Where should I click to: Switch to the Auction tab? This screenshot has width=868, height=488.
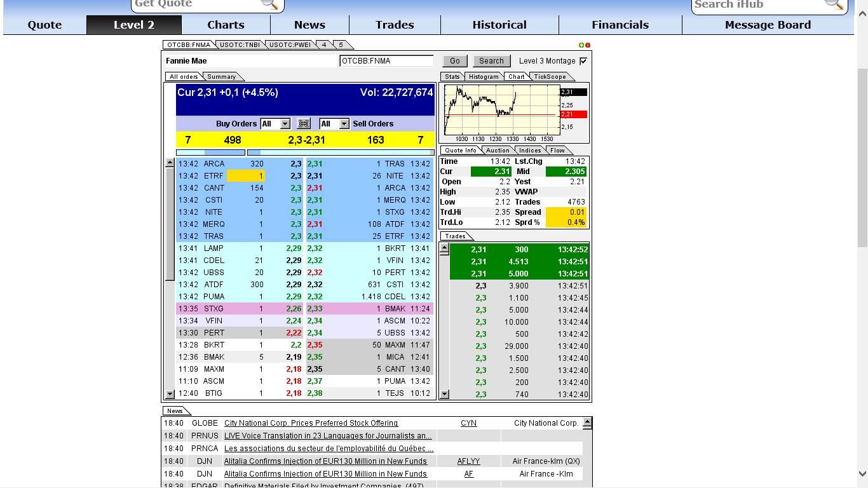click(x=498, y=151)
